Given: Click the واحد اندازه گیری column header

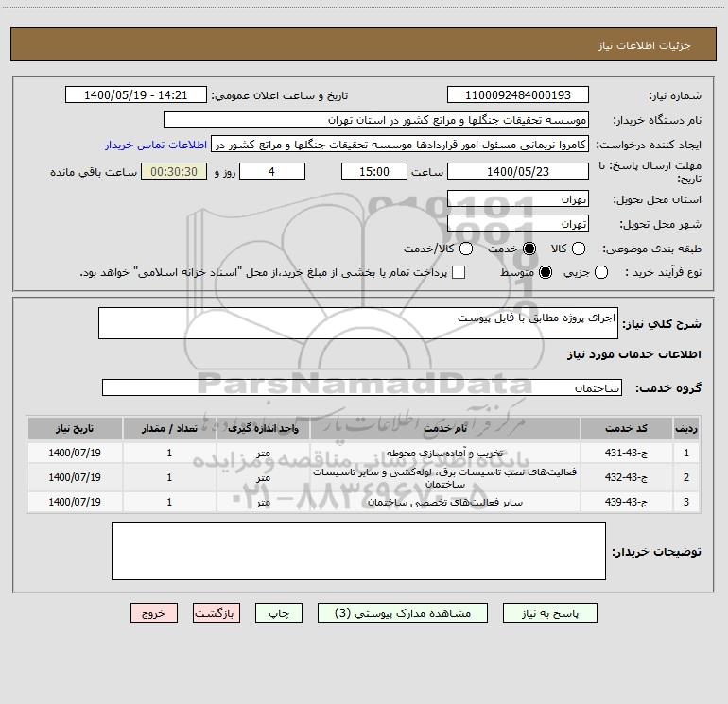Looking at the screenshot, I should pyautogui.click(x=263, y=428).
